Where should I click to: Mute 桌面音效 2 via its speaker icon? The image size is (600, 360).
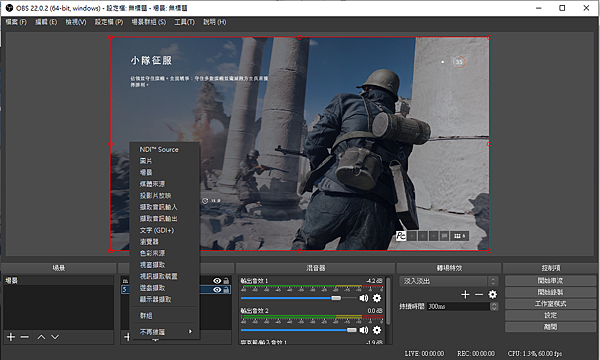pos(364,330)
